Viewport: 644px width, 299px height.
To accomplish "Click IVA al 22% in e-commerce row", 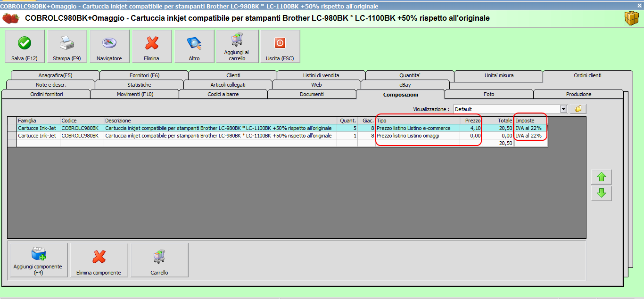I will tap(531, 128).
